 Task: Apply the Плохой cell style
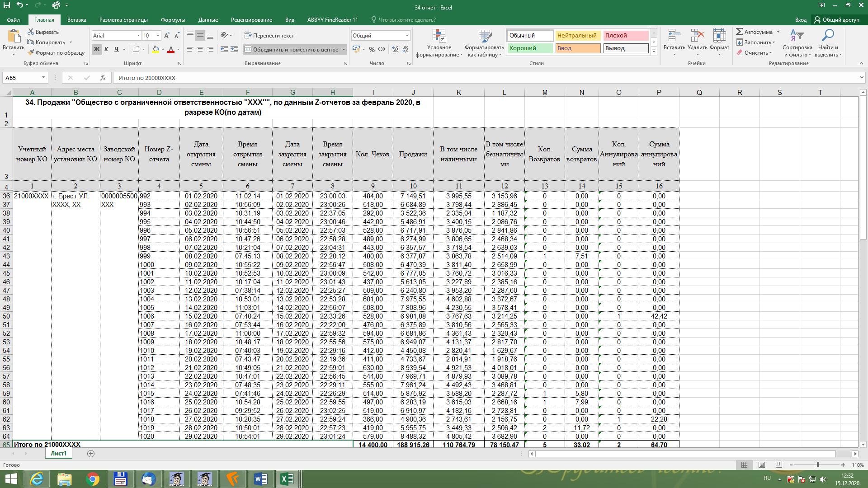pos(626,35)
